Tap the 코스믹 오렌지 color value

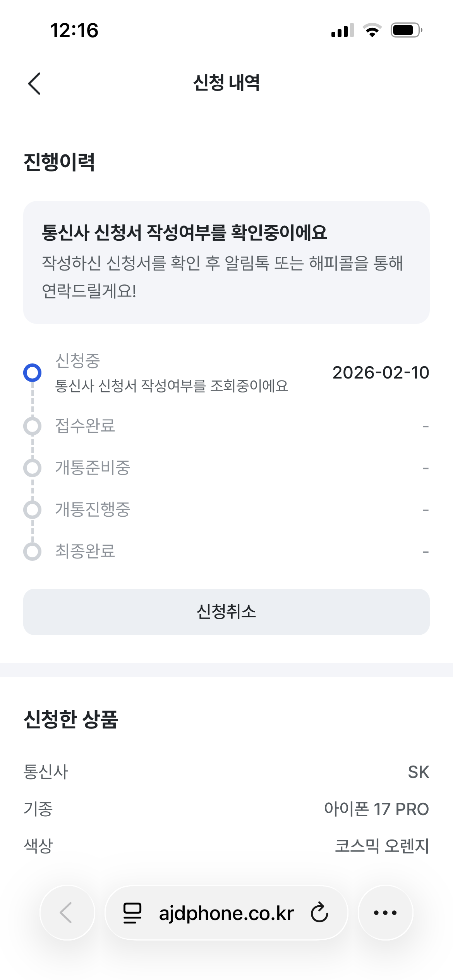(x=382, y=846)
